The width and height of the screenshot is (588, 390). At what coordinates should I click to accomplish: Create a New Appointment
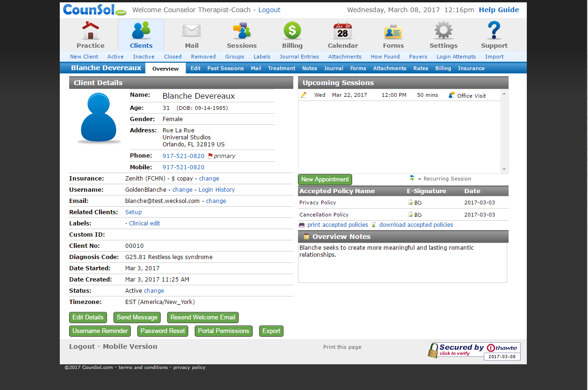(x=325, y=180)
